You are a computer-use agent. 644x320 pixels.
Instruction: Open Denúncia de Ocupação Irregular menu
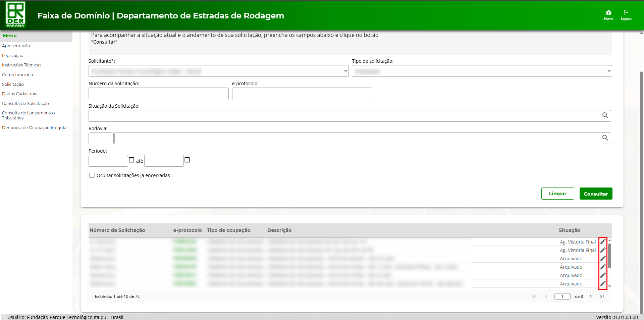click(x=35, y=128)
